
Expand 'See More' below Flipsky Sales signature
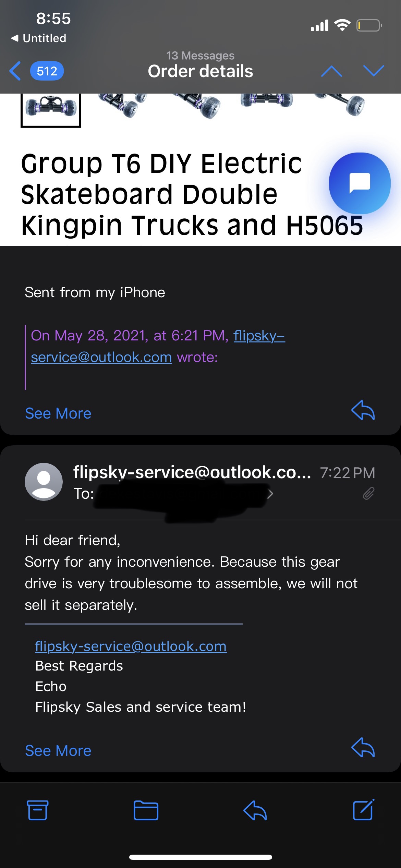point(58,751)
